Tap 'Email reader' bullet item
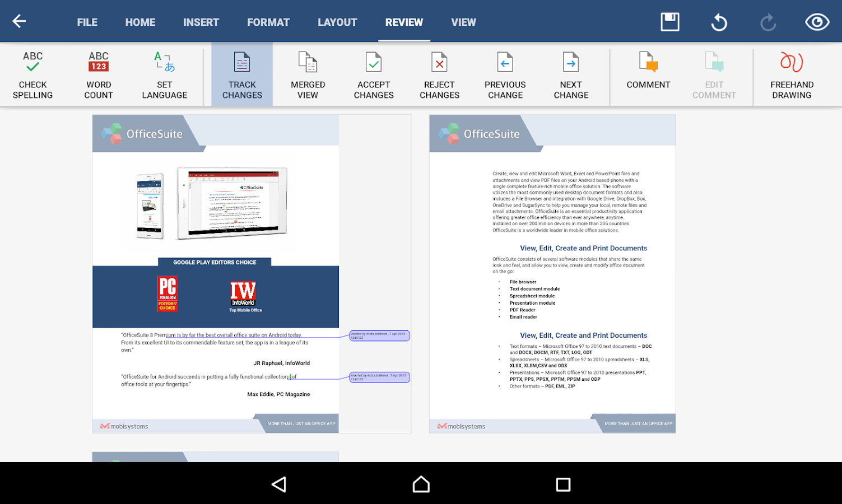Image resolution: width=842 pixels, height=504 pixels. 523,317
